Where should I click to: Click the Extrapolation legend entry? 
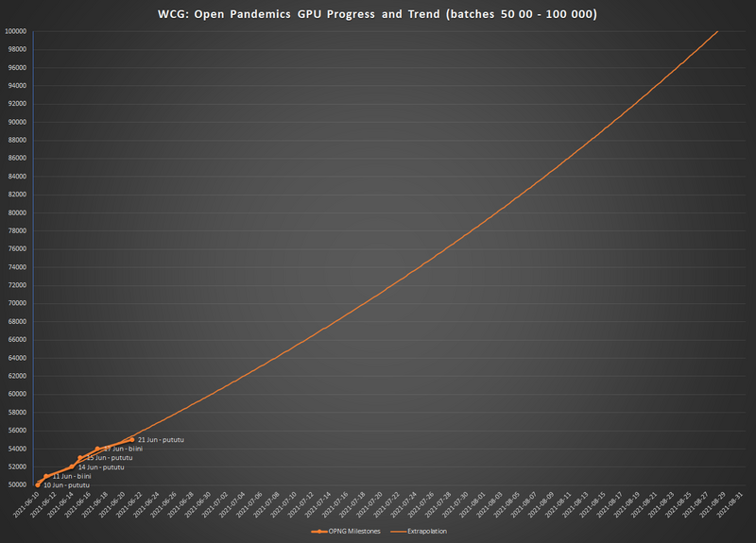point(419,532)
